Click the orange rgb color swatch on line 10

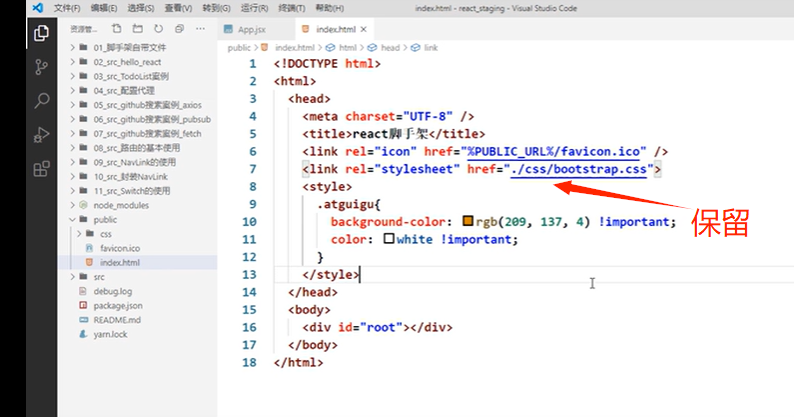pyautogui.click(x=468, y=221)
